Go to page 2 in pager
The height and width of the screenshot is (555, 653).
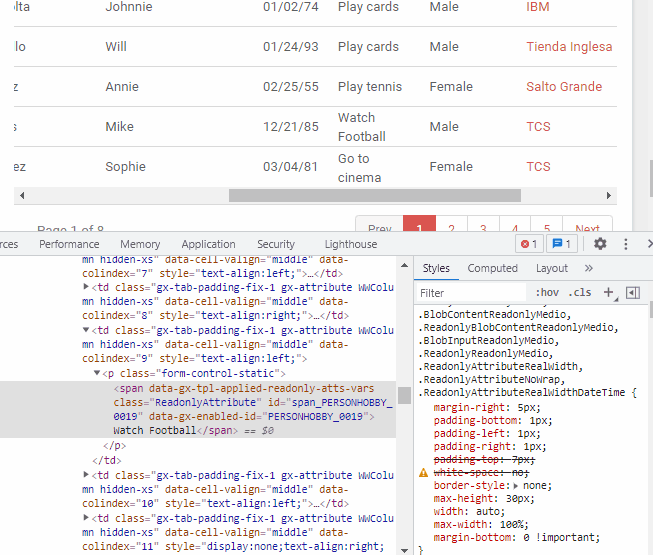point(451,225)
